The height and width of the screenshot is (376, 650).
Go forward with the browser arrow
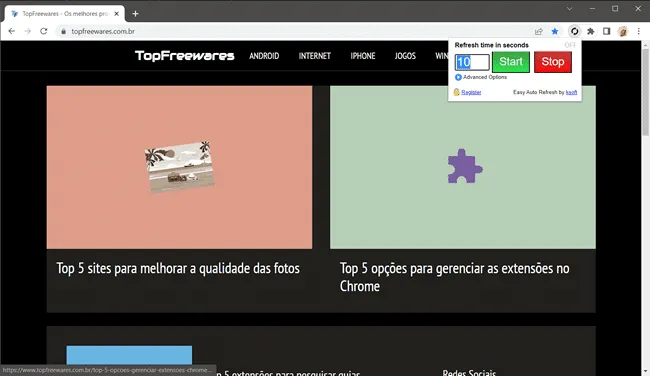point(27,32)
